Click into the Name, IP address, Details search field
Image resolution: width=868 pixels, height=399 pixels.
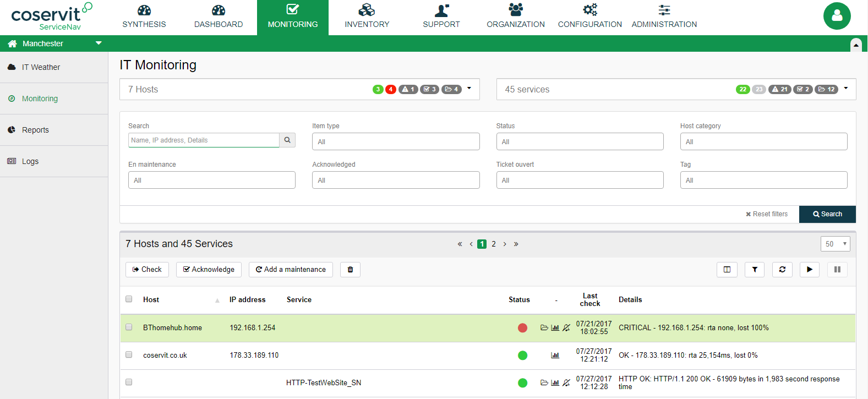(x=204, y=140)
